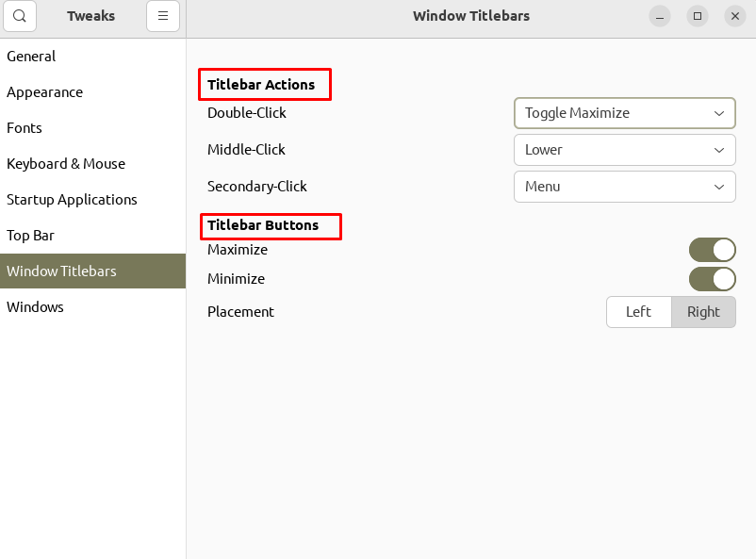Select Right placement option
Screen dimensions: 756x559
point(703,312)
